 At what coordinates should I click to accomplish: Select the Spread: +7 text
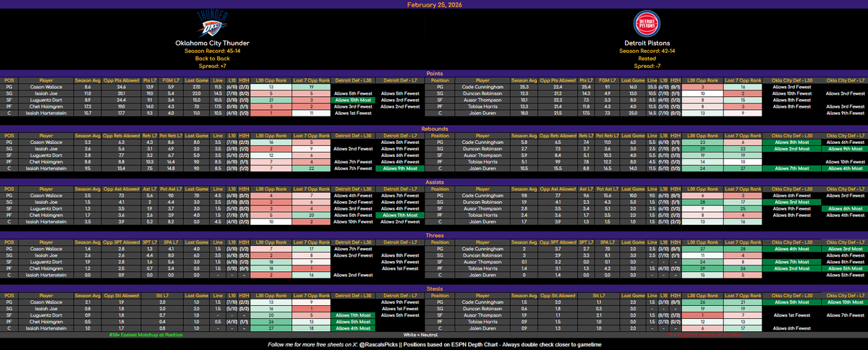pos(213,65)
